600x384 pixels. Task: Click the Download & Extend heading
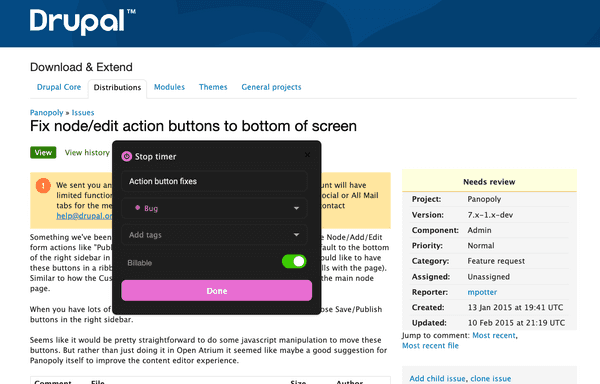click(x=81, y=67)
